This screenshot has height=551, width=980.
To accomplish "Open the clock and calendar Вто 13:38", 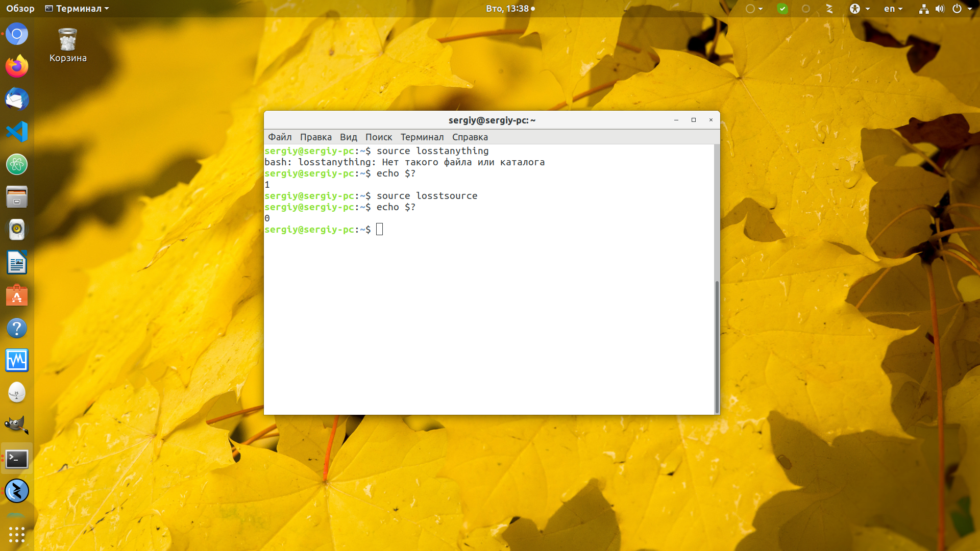I will [x=510, y=9].
